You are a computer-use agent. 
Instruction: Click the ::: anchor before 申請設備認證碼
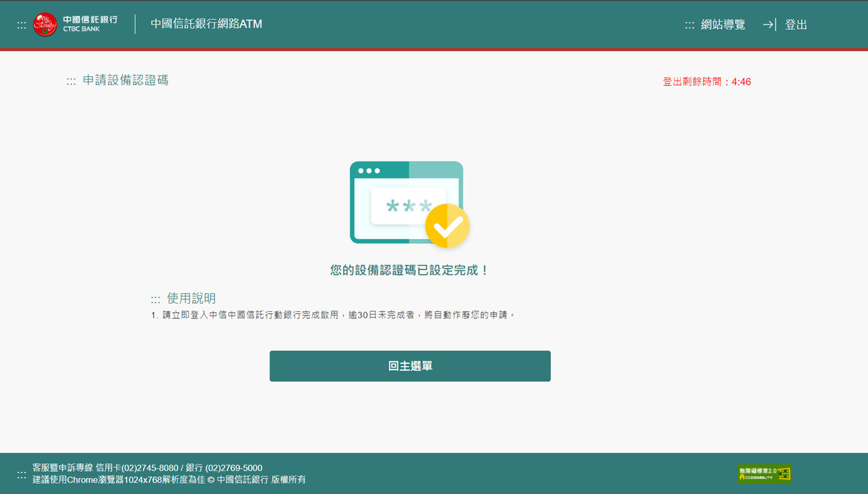click(x=72, y=81)
